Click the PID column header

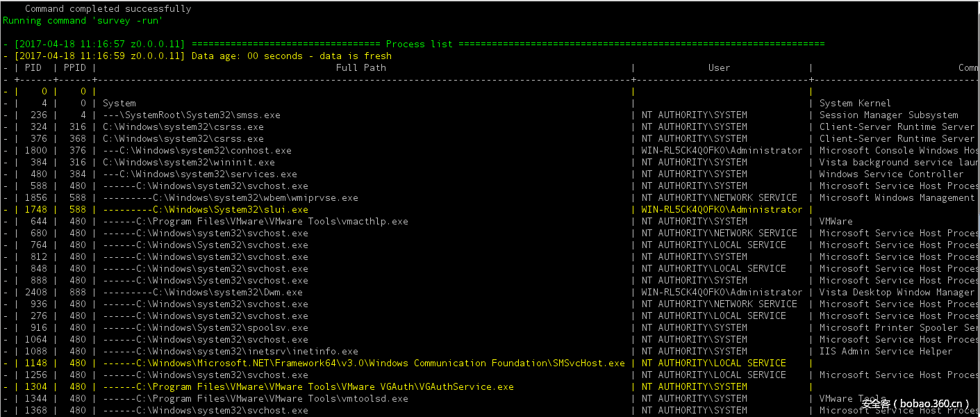[33, 67]
